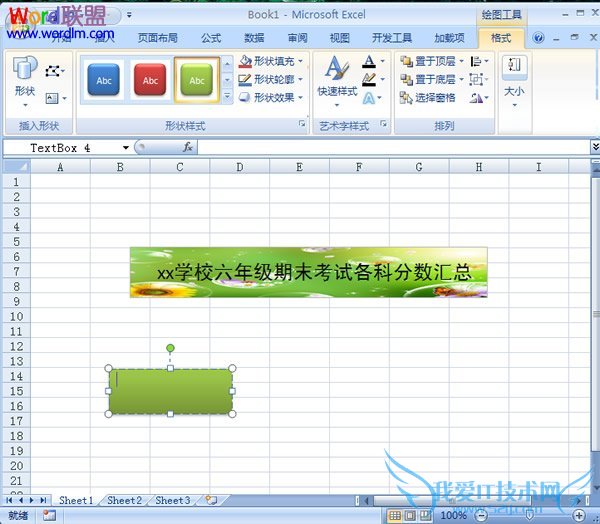The width and height of the screenshot is (600, 524).
Task: Click the title banner text box
Action: pos(308,272)
